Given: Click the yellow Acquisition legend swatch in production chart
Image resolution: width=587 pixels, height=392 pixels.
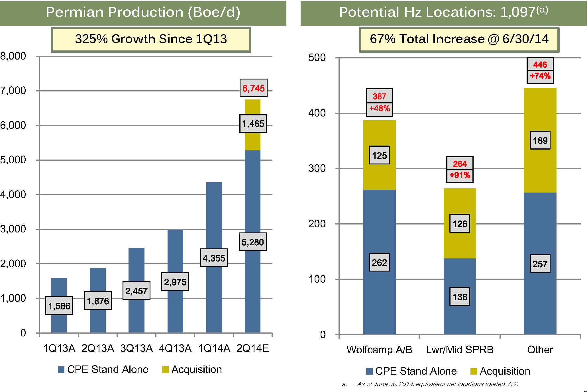Looking at the screenshot, I should click(165, 370).
